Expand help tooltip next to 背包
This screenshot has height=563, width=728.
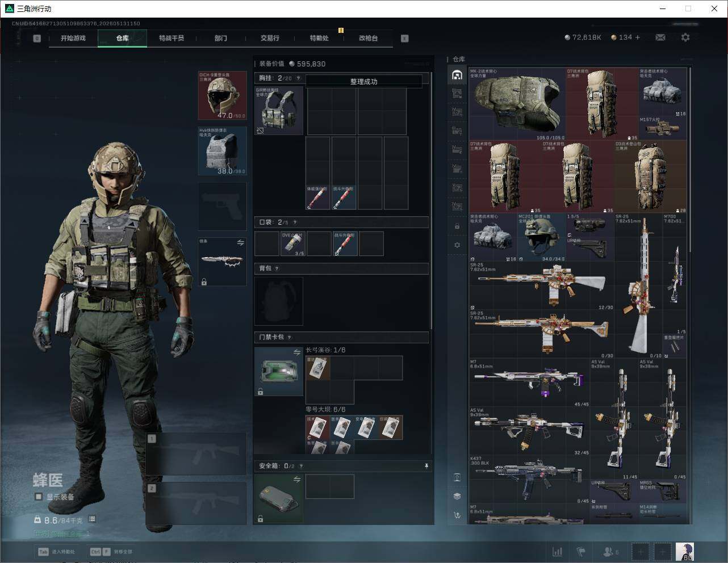(277, 268)
